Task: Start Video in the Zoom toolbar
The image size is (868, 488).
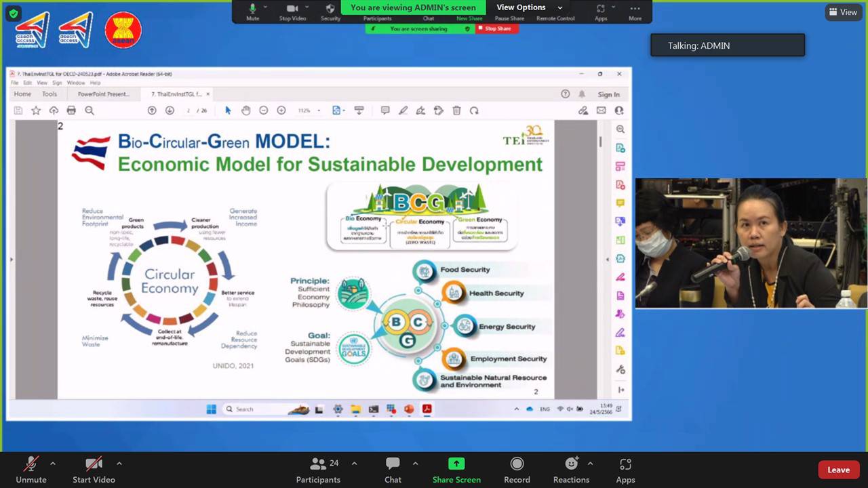Action: (x=94, y=470)
